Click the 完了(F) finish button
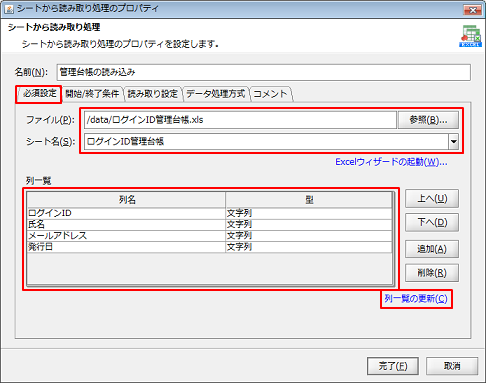The width and height of the screenshot is (486, 383). [393, 366]
